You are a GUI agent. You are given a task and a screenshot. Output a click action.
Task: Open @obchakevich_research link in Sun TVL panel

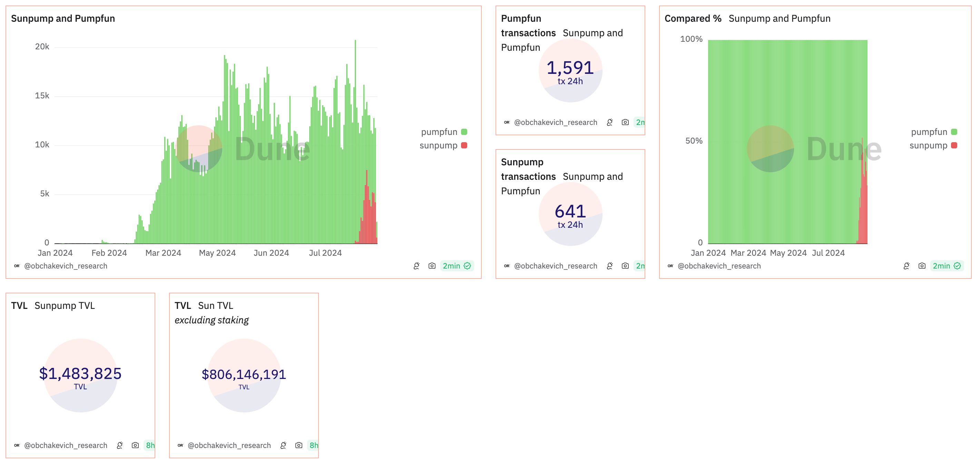[229, 445]
